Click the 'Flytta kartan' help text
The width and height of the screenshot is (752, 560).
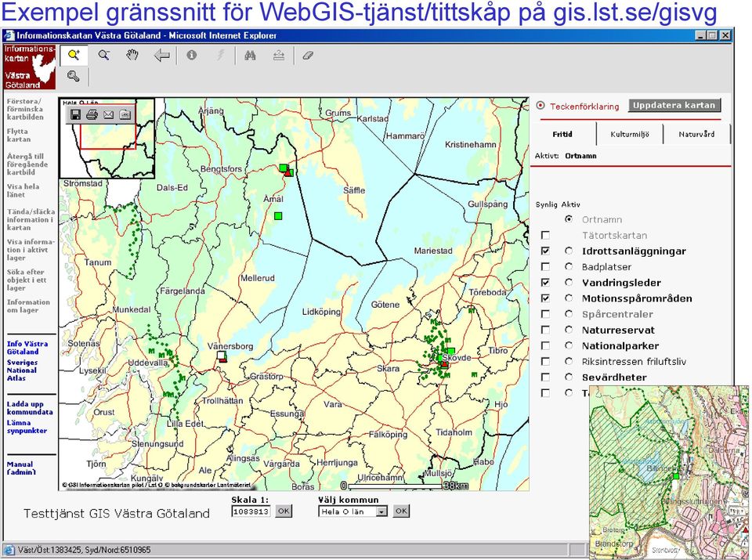(x=19, y=135)
